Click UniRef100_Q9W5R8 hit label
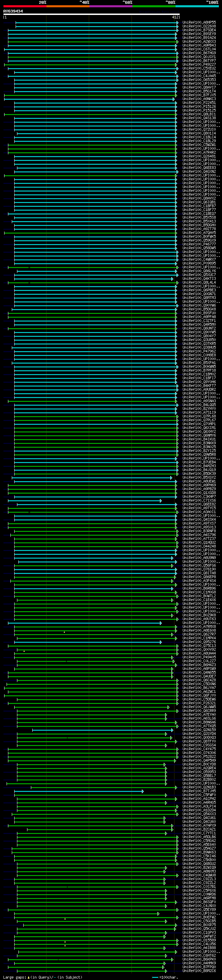This screenshot has width=222, height=980. pos(199,454)
